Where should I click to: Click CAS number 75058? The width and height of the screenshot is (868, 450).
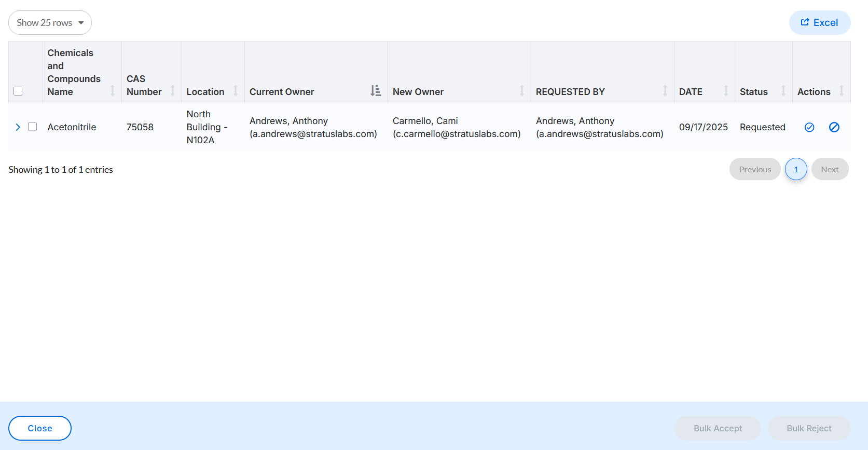pos(140,127)
